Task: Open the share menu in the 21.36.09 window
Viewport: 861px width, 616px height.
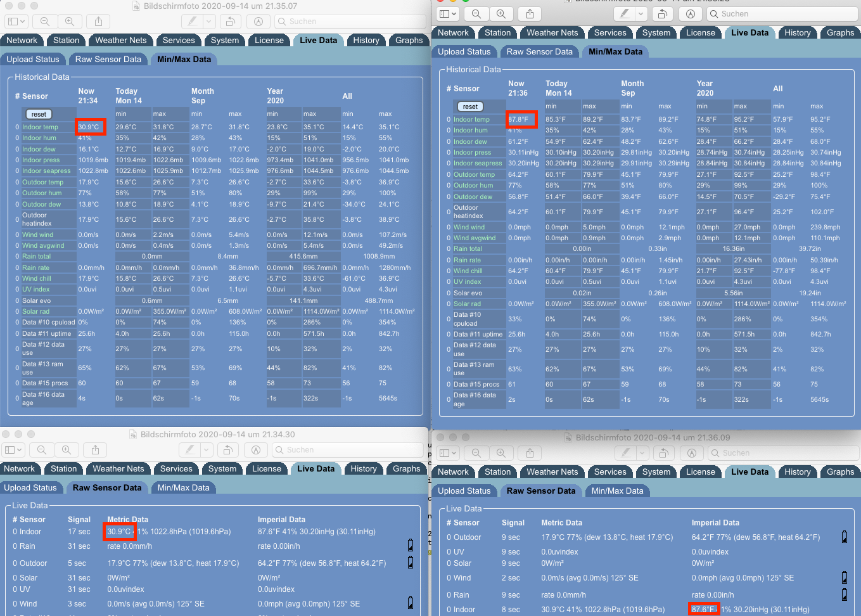Action: (530, 452)
